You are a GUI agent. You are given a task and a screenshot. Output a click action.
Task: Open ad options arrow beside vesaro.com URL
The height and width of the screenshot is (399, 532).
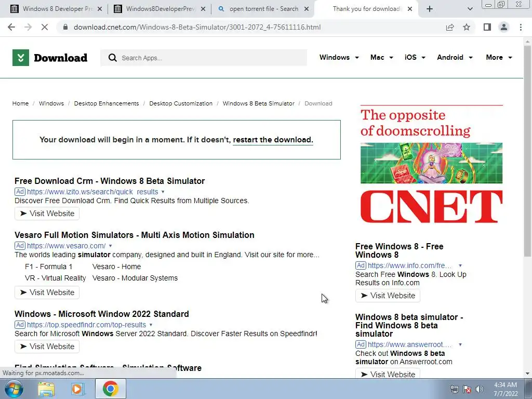click(110, 246)
